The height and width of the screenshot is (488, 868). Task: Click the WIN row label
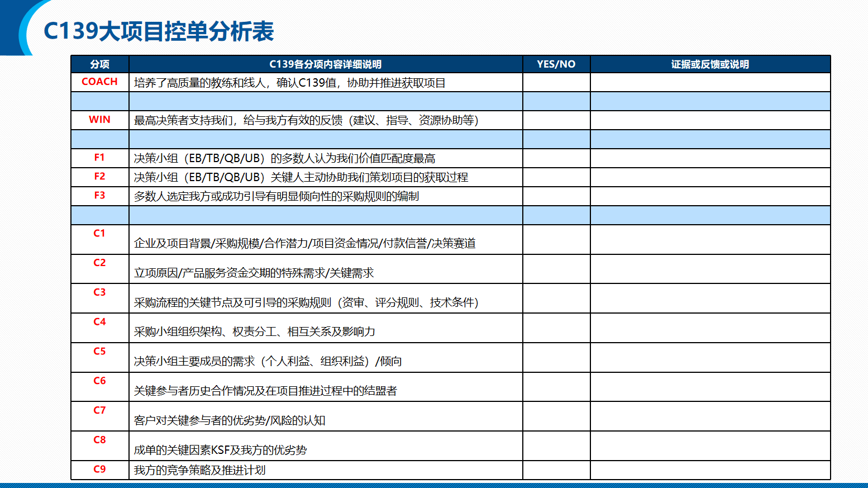coord(100,120)
